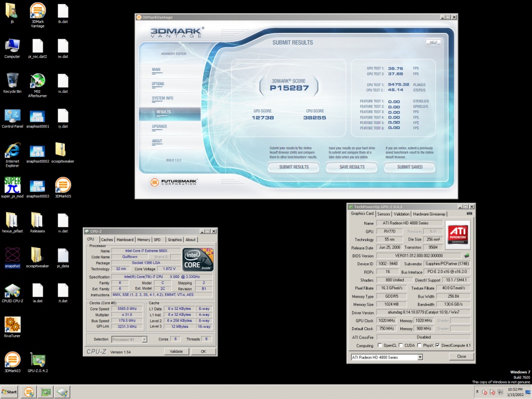
Task: Expand the ATI Radeon HD 4800 Series dropdown
Action: click(420, 357)
